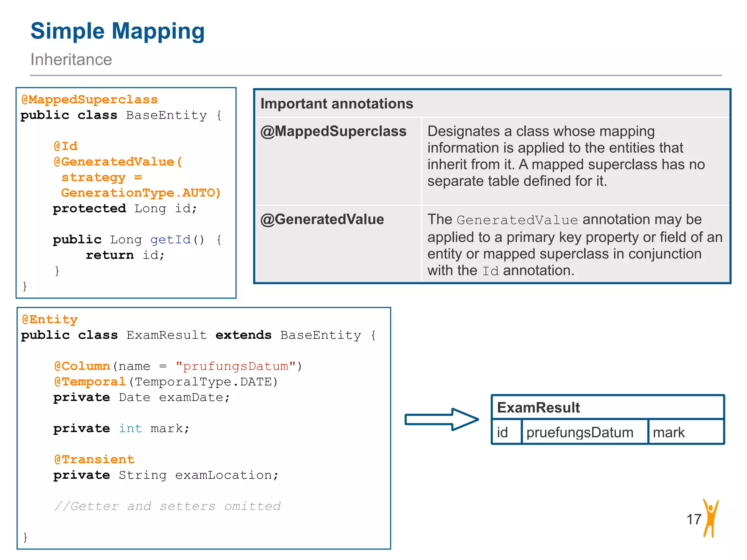
Task: Click the @Entity annotation
Action: (50, 320)
